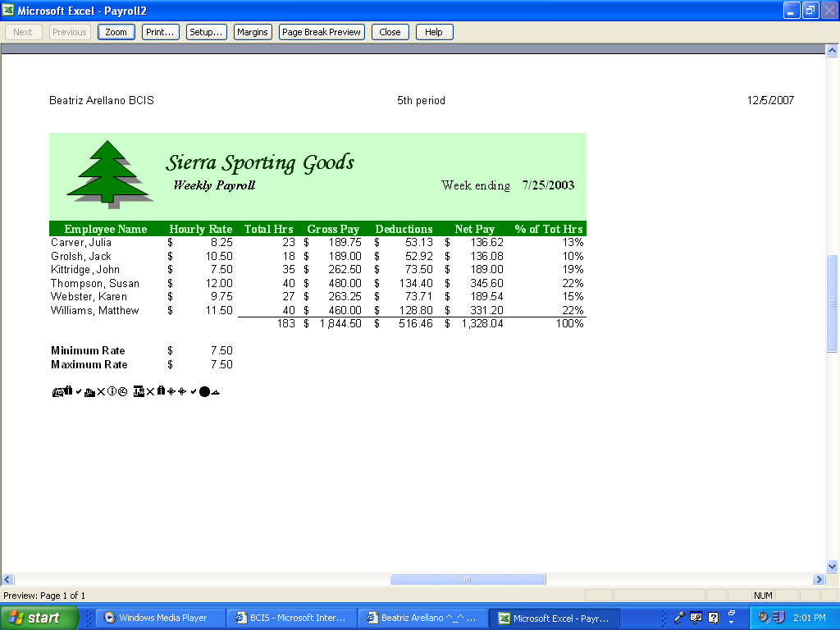Open the page Setup dialog
The height and width of the screenshot is (630, 840).
(x=206, y=32)
